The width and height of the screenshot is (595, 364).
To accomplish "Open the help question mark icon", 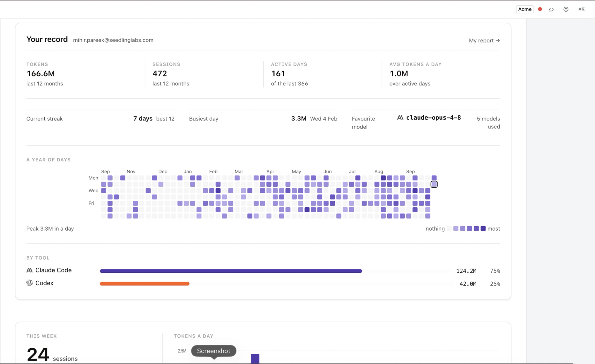I will (566, 9).
